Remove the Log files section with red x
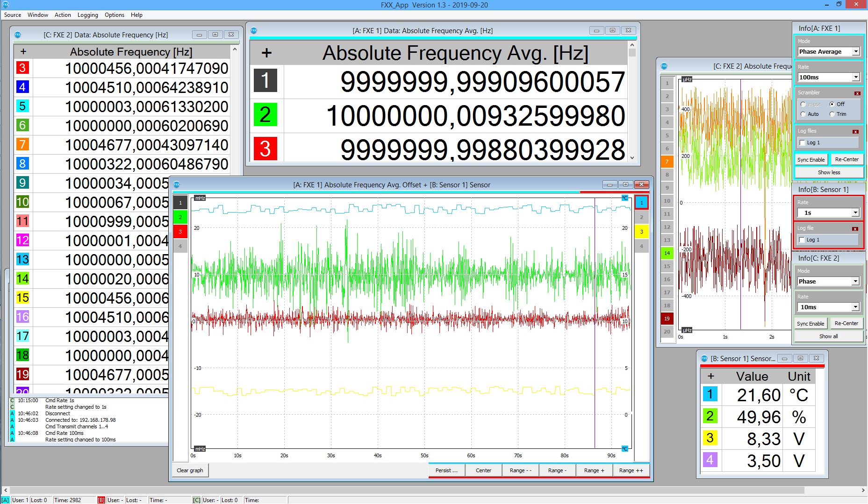 point(855,132)
